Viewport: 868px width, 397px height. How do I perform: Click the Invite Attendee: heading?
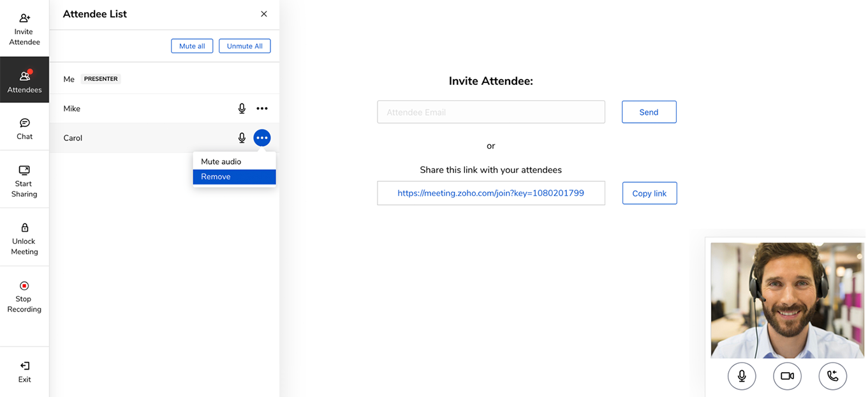[x=491, y=81]
